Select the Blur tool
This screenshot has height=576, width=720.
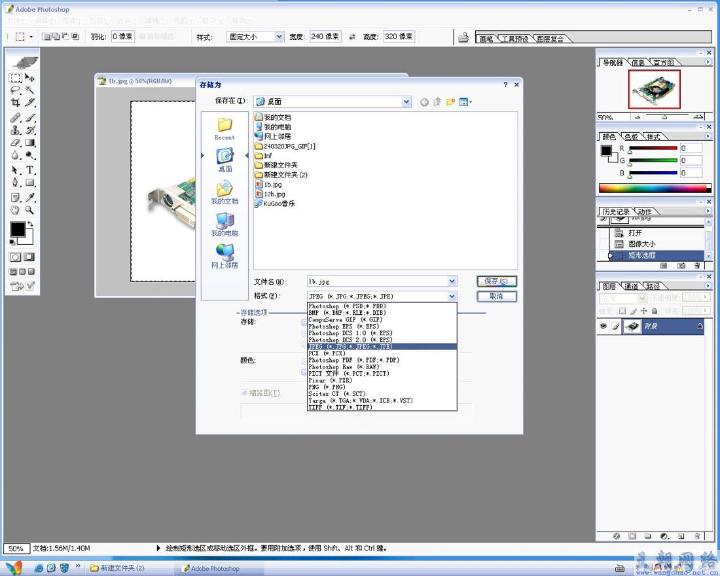16,155
